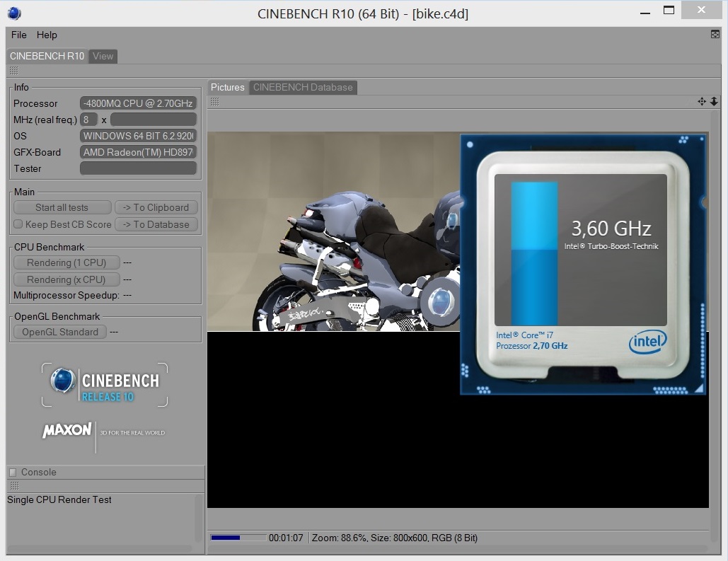728x561 pixels.
Task: Click the CINEBENCH app icon in title bar
Action: click(x=14, y=13)
